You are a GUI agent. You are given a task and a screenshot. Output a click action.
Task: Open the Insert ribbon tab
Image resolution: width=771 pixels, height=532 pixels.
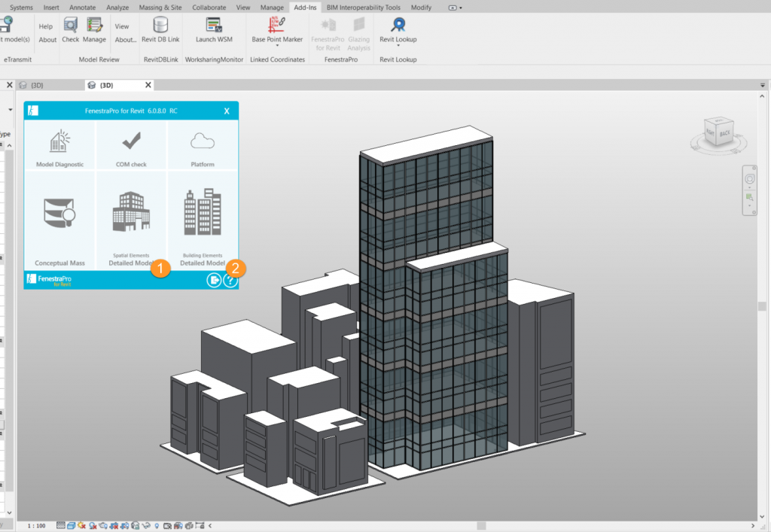click(x=51, y=8)
